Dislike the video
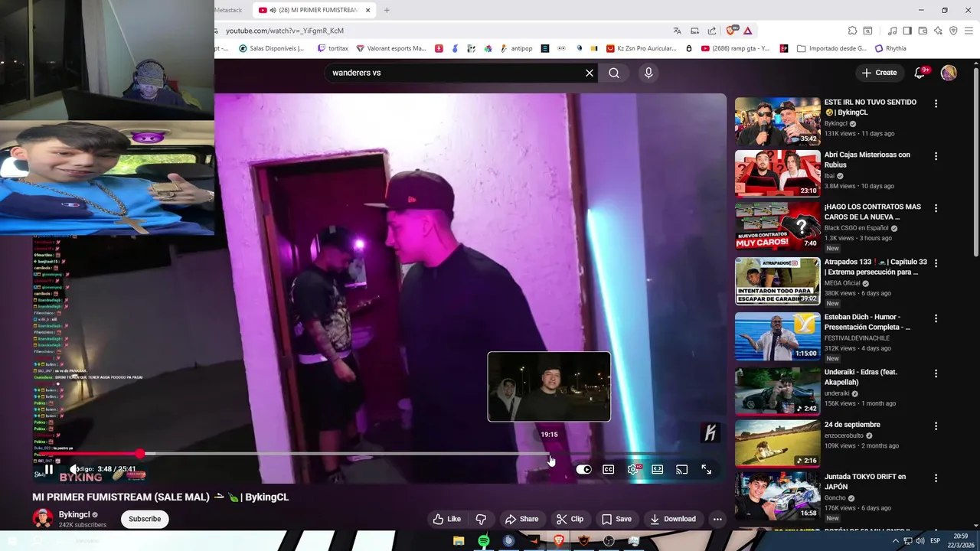 (x=481, y=519)
